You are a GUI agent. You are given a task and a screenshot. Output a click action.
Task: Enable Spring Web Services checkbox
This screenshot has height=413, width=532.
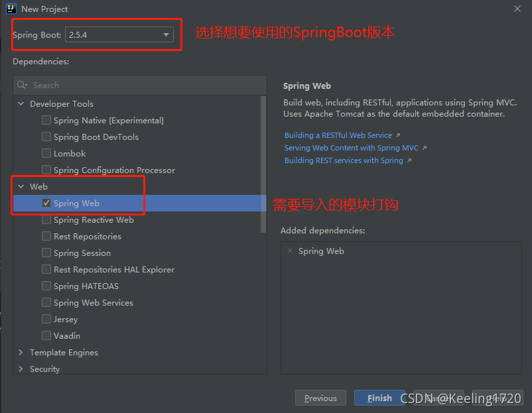(46, 302)
